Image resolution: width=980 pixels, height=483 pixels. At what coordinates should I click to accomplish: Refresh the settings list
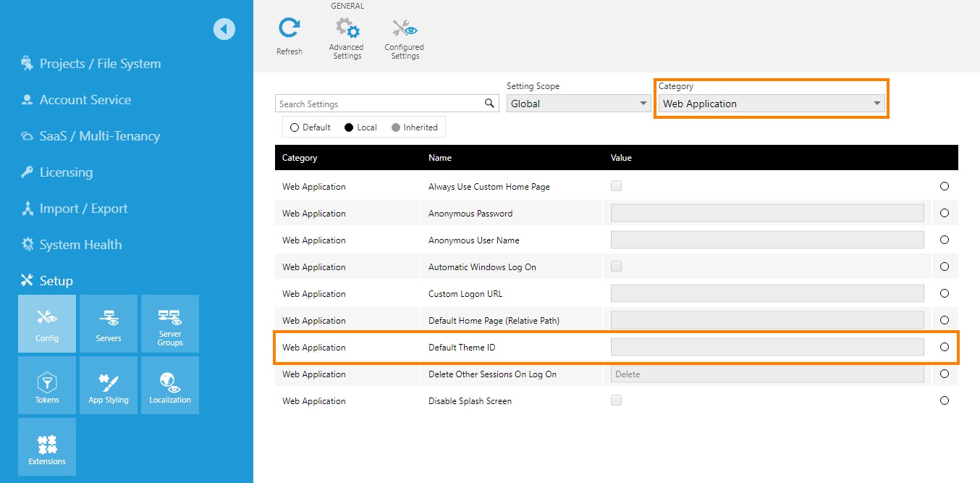point(290,33)
